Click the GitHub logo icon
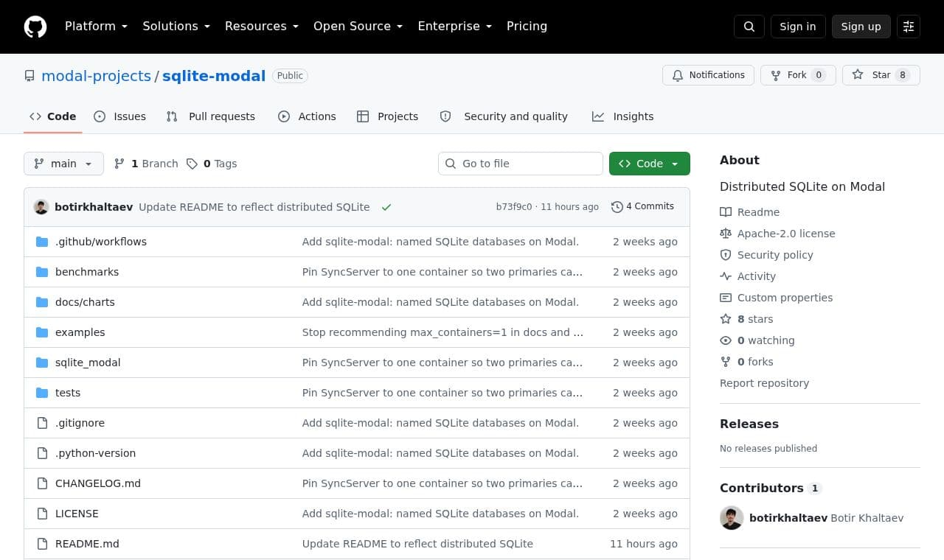Image resolution: width=944 pixels, height=560 pixels. pos(35,27)
